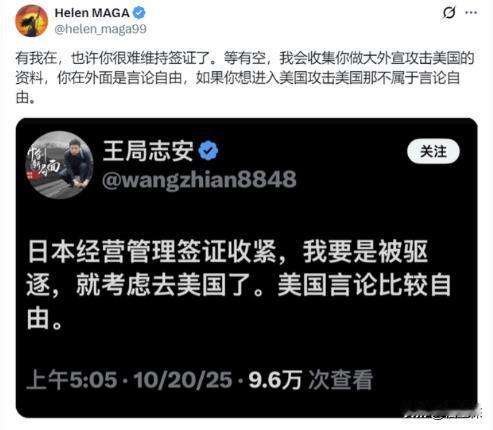
Task: Click 王局志安's blue verified badge
Action: point(208,151)
